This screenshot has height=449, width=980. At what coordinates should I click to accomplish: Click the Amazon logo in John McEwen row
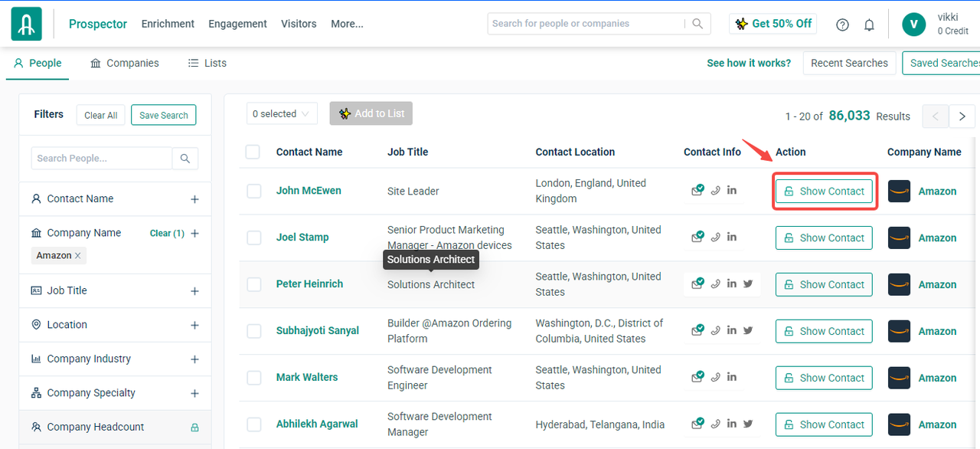point(899,191)
